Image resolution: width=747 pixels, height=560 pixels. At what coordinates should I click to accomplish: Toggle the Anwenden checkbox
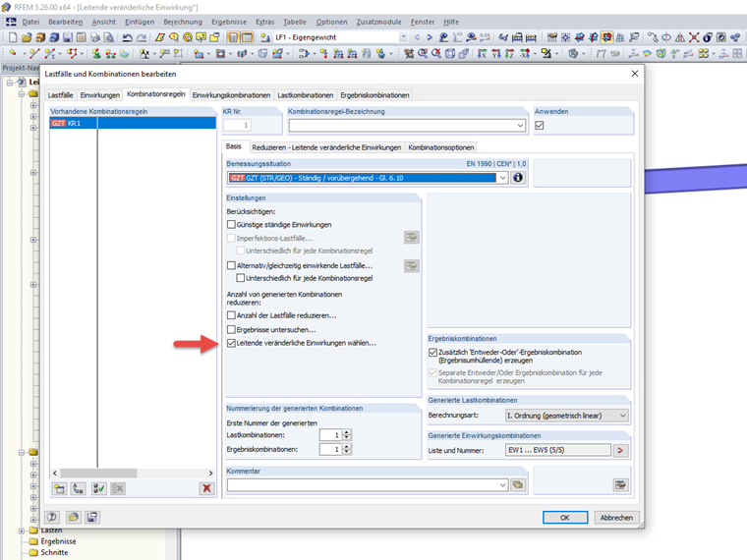pos(540,125)
